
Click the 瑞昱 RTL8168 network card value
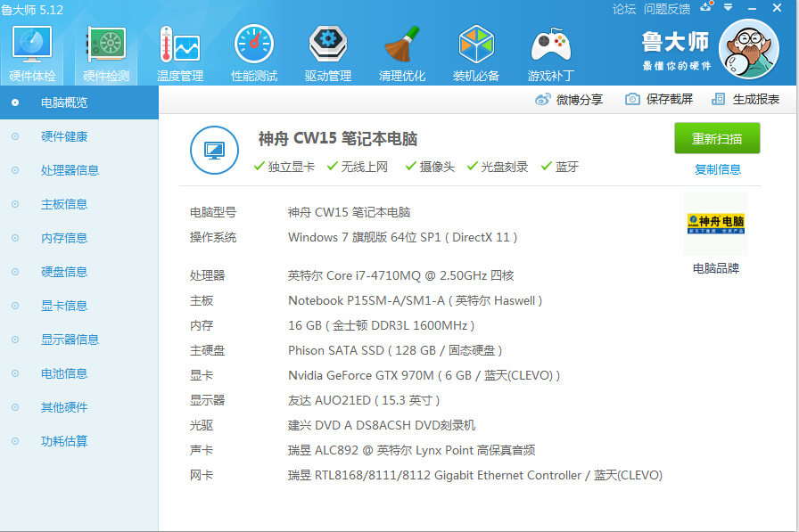pyautogui.click(x=475, y=475)
